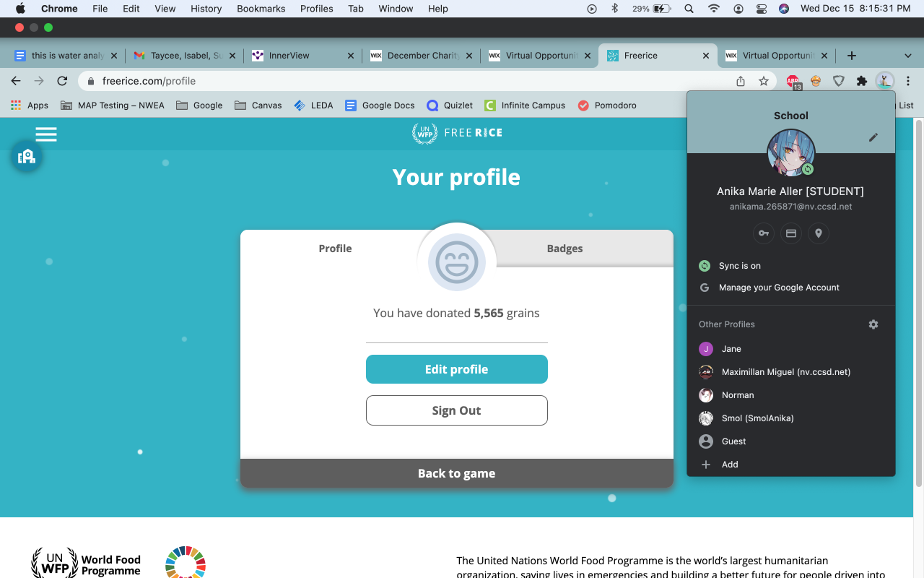Open the Bookmarks menu in menu bar
Screen dimensions: 924x578
[261, 9]
